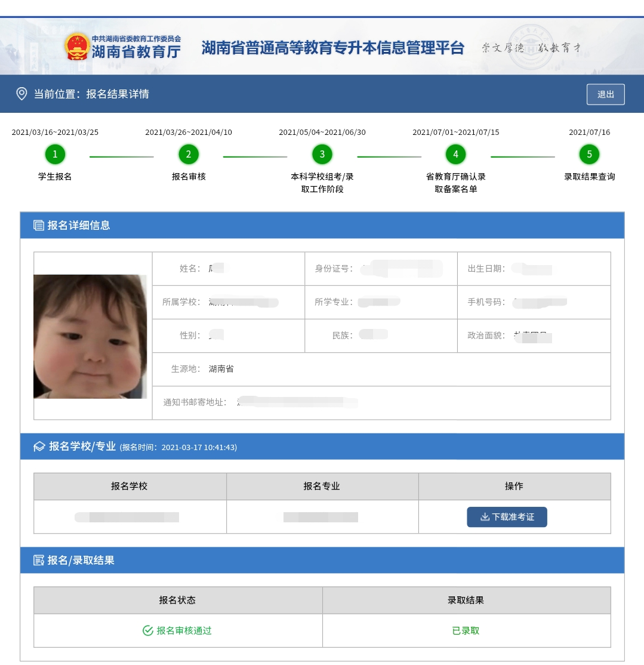Click the 录取结果 column header
Image resolution: width=644 pixels, height=665 pixels.
coord(466,600)
